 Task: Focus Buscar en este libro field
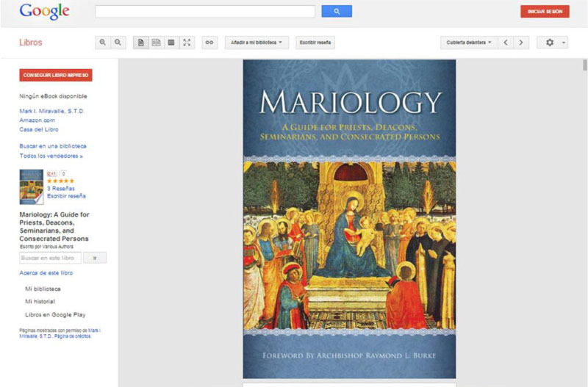click(50, 258)
